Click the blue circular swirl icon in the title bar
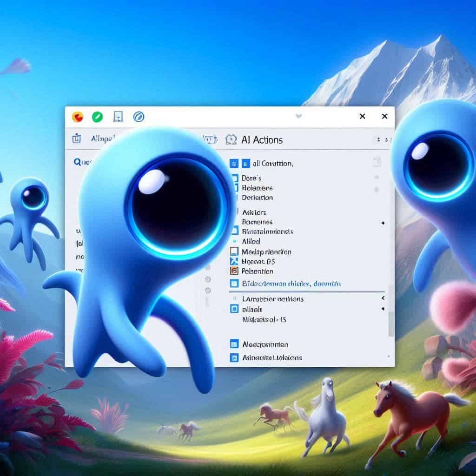The width and height of the screenshot is (476, 476). click(139, 117)
